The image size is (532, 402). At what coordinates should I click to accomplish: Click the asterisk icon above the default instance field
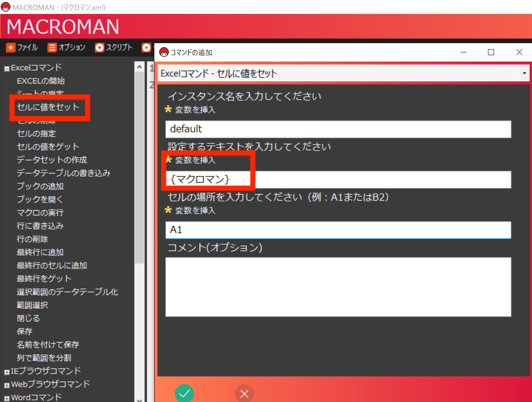(x=168, y=110)
